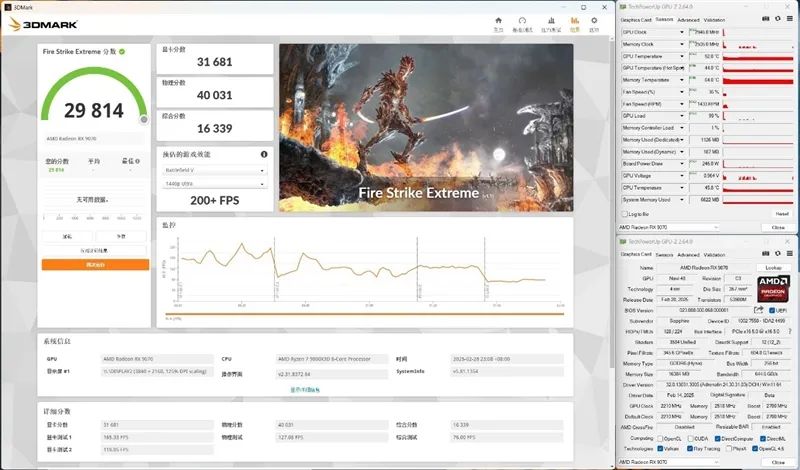Click screenshot camera icon in lower GPU-Z window
This screenshot has width=800, height=470.
pyautogui.click(x=765, y=254)
